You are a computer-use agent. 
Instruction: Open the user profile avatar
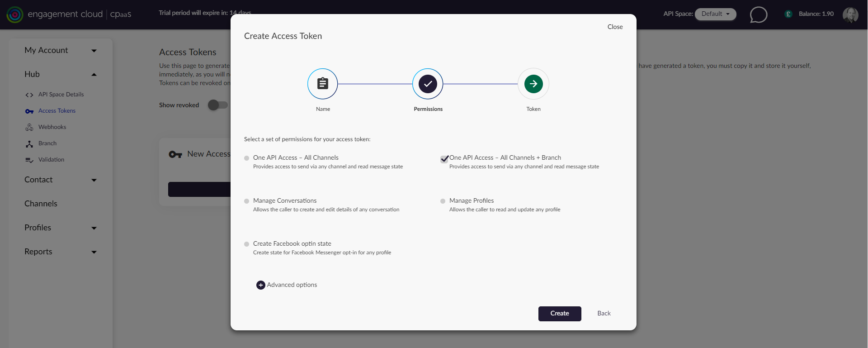coord(850,14)
